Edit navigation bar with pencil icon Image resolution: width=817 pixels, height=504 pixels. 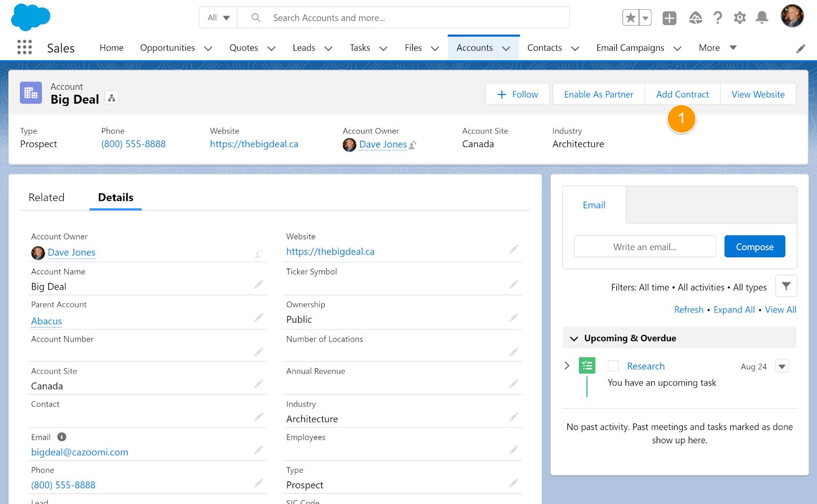[801, 49]
